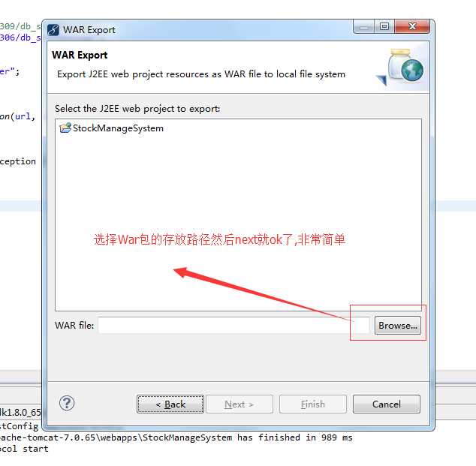Click the MyEclipse icon in title bar
The width and height of the screenshot is (476, 466).
(x=53, y=30)
